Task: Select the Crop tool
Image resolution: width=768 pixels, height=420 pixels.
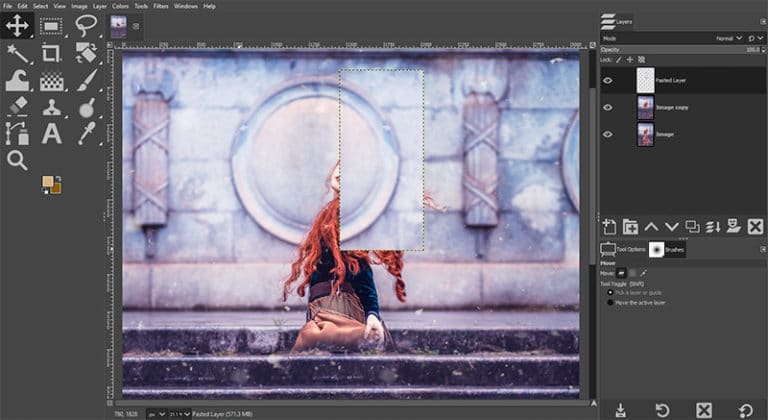Action: (x=51, y=53)
